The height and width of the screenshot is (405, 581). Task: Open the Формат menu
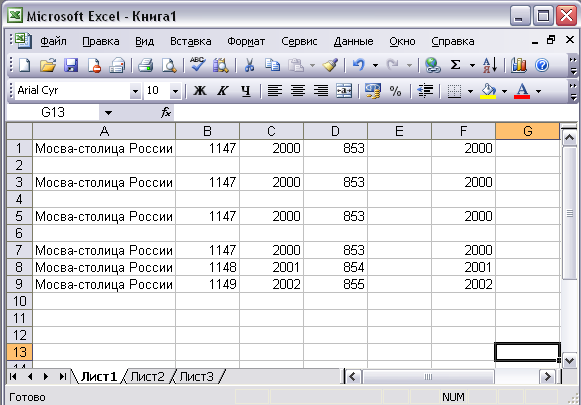point(246,41)
